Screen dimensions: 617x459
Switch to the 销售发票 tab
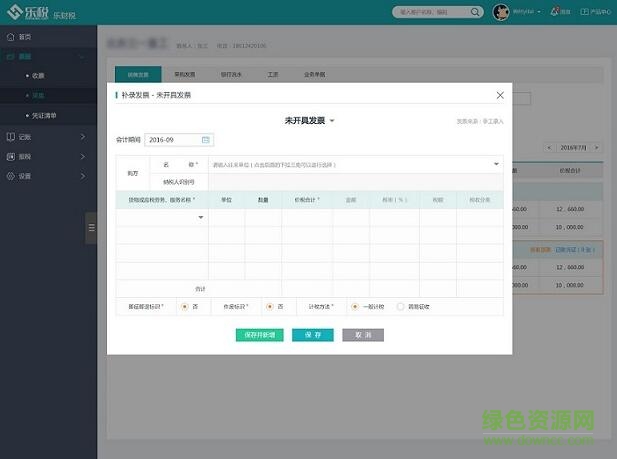click(x=138, y=74)
